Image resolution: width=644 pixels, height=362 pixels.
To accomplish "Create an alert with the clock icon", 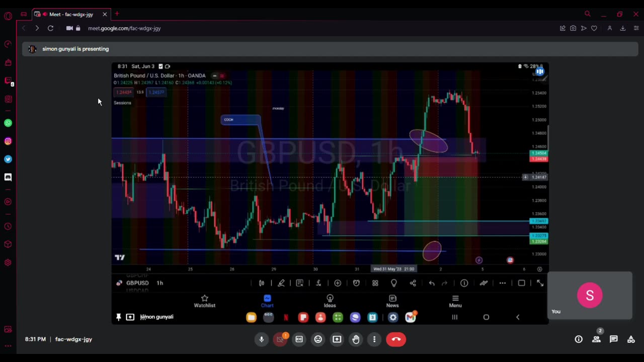I will [x=356, y=283].
